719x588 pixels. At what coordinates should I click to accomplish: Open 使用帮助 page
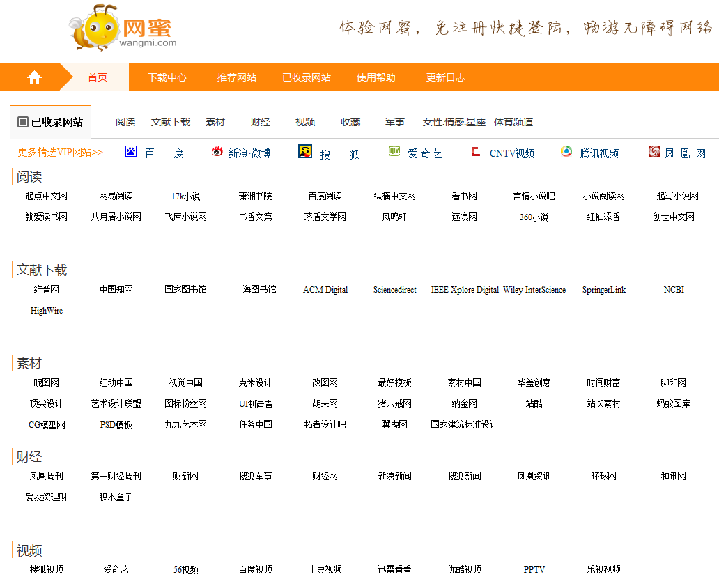pyautogui.click(x=376, y=77)
